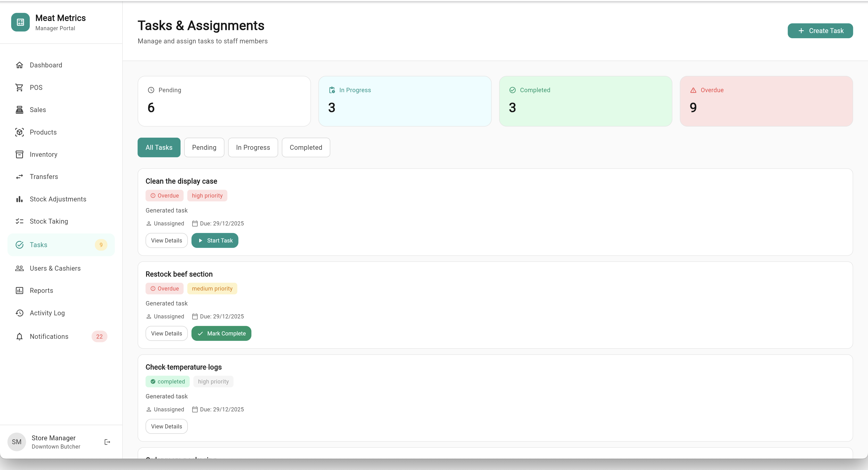Click the POS shopping cart icon
Screen dimensions: 868x470
pos(20,87)
